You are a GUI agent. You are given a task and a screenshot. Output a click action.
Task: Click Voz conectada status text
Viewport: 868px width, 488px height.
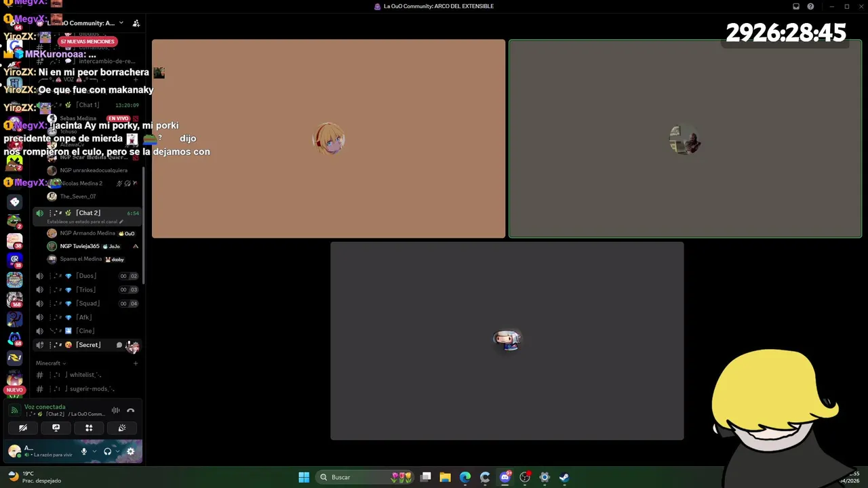(45, 407)
